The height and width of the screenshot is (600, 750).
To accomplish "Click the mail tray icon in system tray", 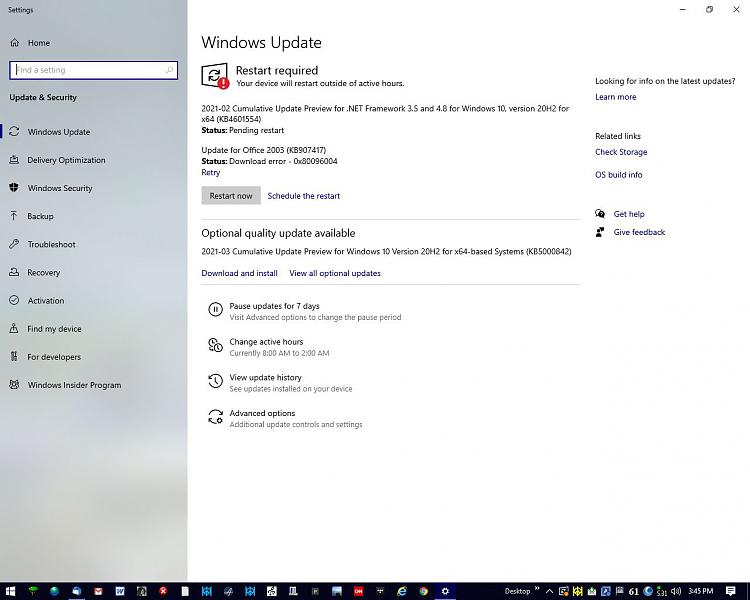I will click(x=592, y=591).
